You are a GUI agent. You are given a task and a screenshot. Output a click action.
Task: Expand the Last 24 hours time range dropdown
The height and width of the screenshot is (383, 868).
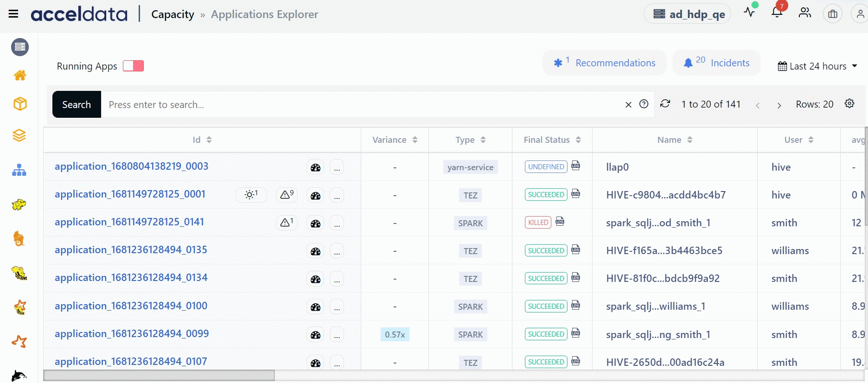[x=817, y=66]
